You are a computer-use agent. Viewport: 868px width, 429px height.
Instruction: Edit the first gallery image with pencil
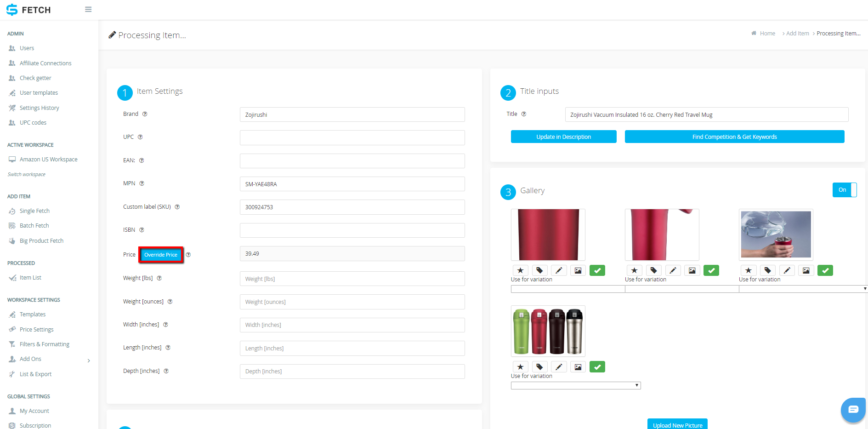[x=559, y=270]
